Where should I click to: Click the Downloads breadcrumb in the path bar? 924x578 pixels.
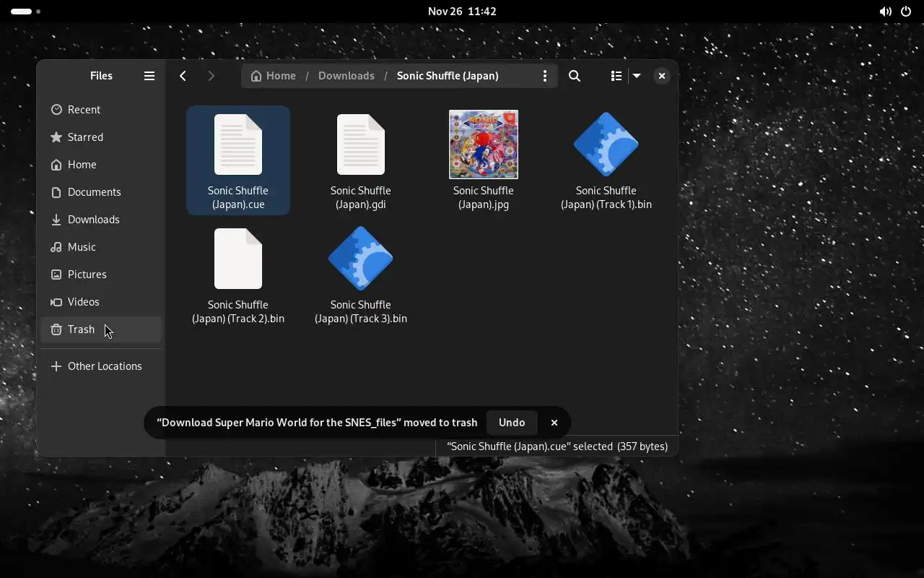[346, 76]
